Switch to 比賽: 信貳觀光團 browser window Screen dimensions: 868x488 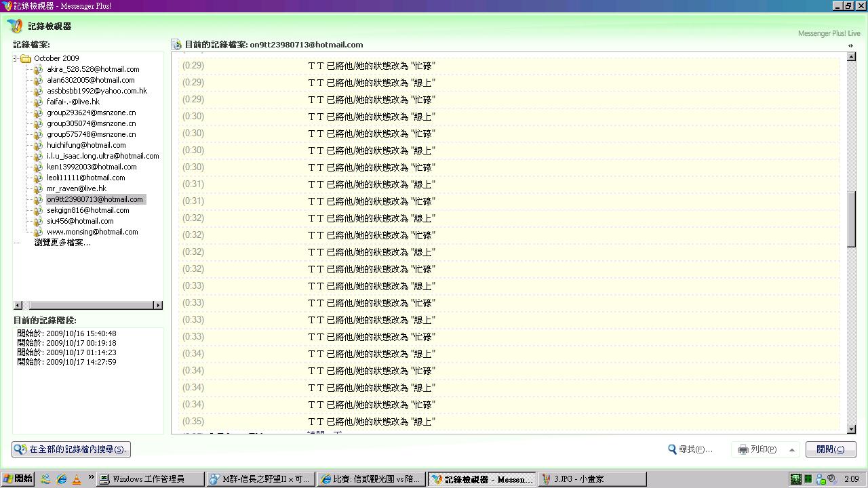[372, 479]
